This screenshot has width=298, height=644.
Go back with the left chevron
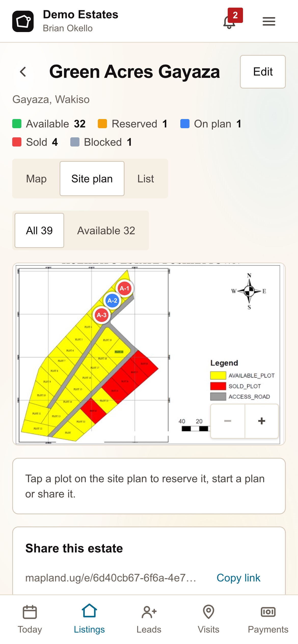point(23,72)
